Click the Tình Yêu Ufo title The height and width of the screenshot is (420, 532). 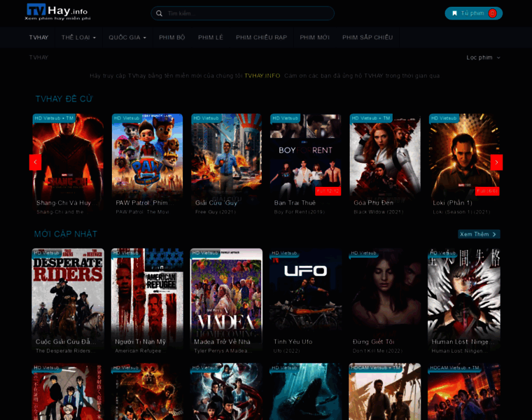click(x=293, y=342)
